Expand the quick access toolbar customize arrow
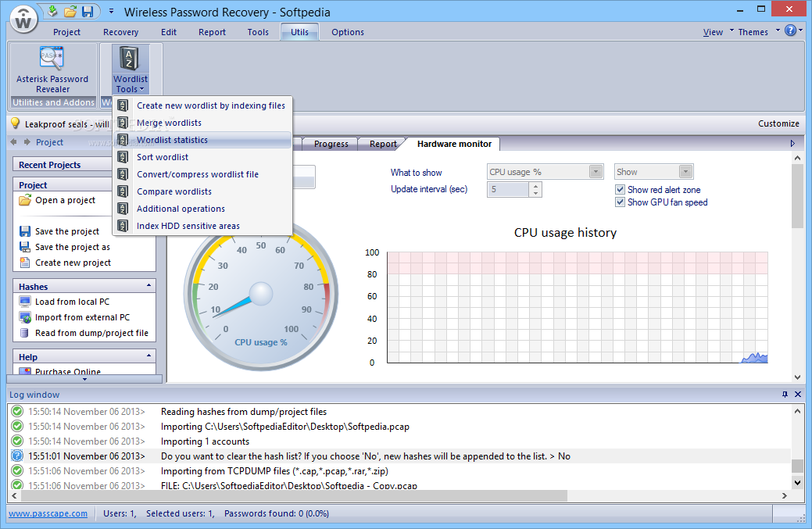The width and height of the screenshot is (812, 529). pos(111,11)
